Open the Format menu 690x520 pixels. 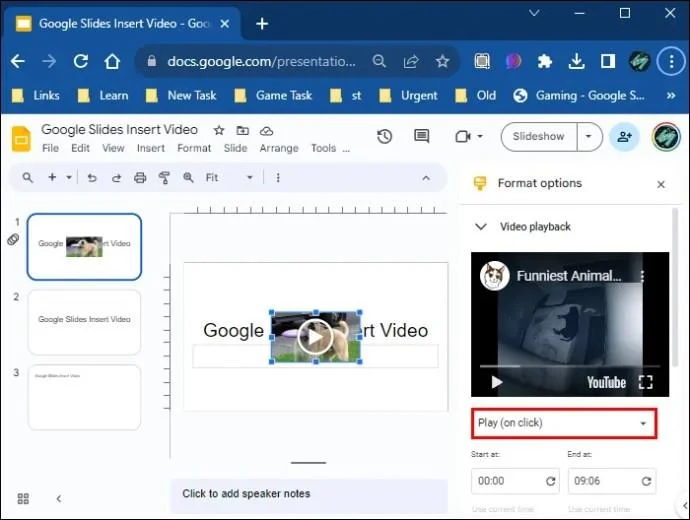[x=194, y=148]
